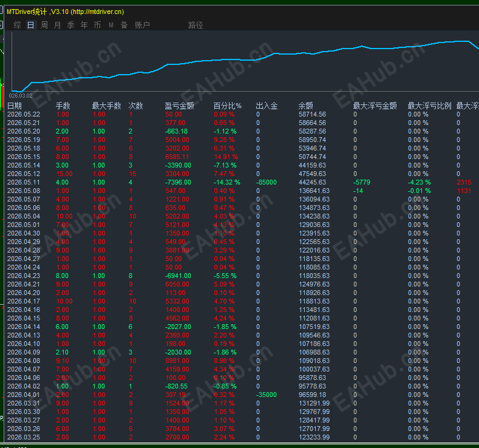Select the 2026.04.23 date row
The height and width of the screenshot is (448, 479).
243,276
